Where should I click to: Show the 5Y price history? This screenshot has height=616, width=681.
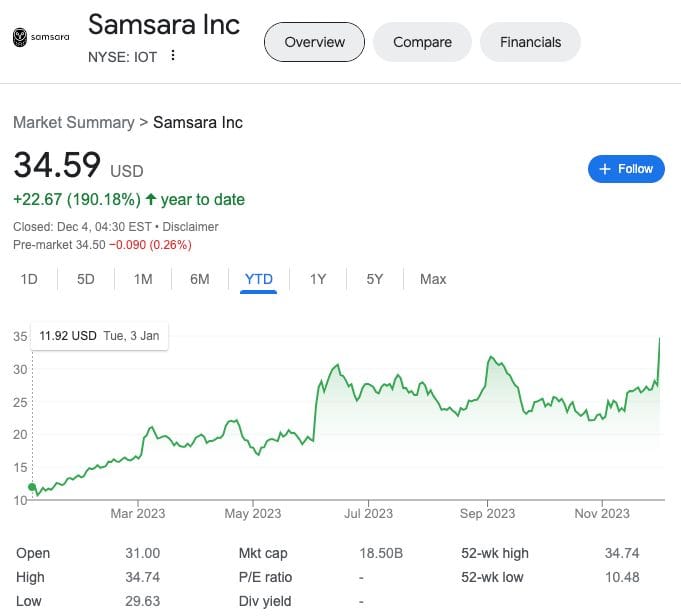(375, 279)
